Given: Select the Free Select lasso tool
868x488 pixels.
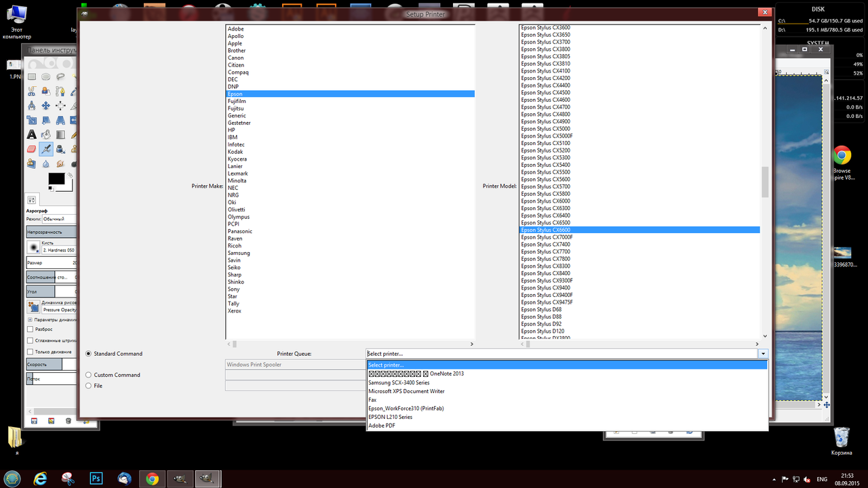Looking at the screenshot, I should (60, 77).
